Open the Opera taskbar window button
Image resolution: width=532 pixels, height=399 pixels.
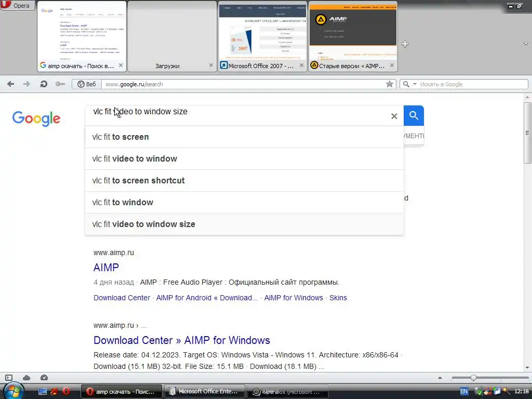coord(122,392)
